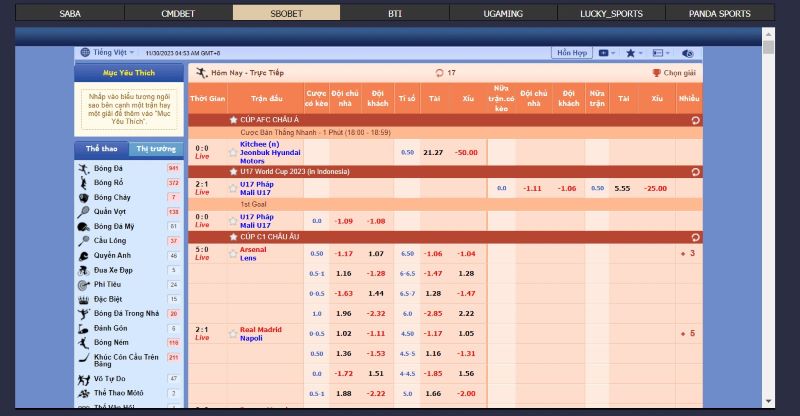Click the Quần Vợt tennis racket icon

(x=82, y=211)
